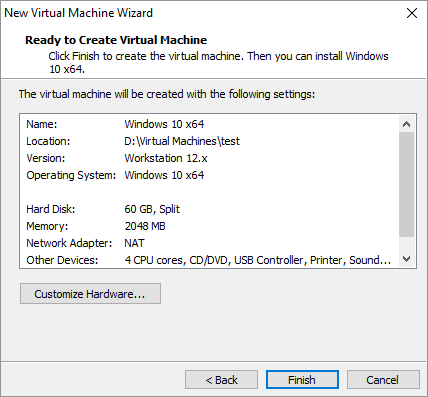The height and width of the screenshot is (397, 428).
Task: Select the Hard Disk: label
Action: tap(51, 209)
